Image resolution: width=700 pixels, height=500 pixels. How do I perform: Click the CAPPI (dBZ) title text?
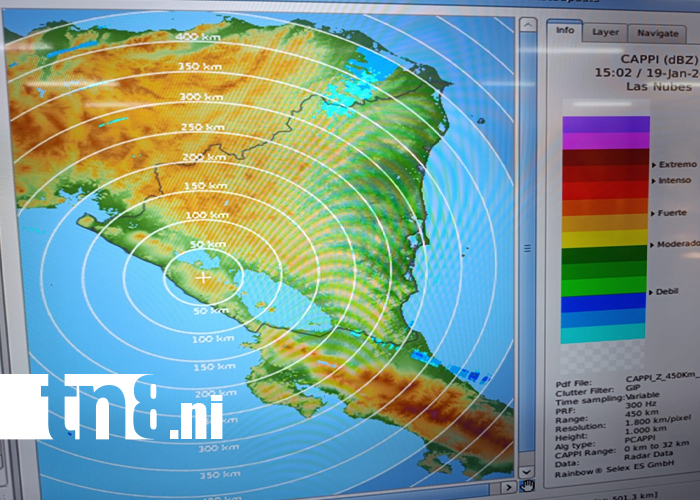(659, 59)
